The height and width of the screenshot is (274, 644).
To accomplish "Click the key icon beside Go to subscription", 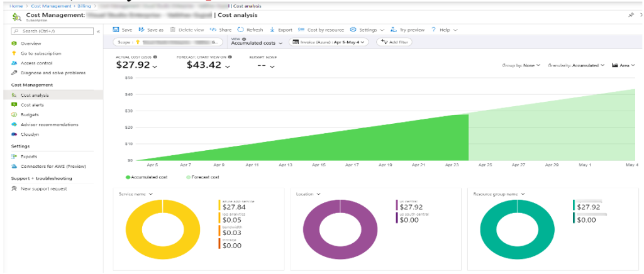I will 14,53.
